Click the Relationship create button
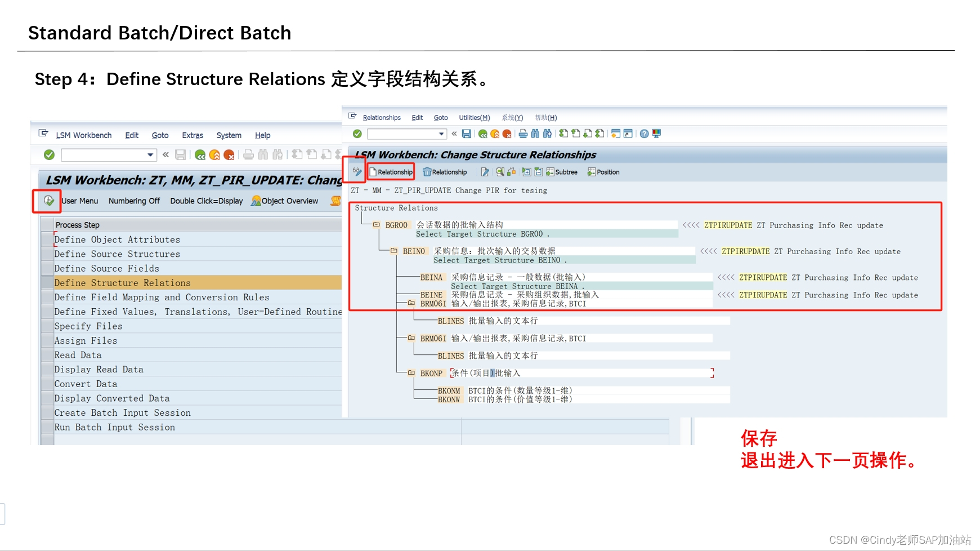 [x=391, y=172]
